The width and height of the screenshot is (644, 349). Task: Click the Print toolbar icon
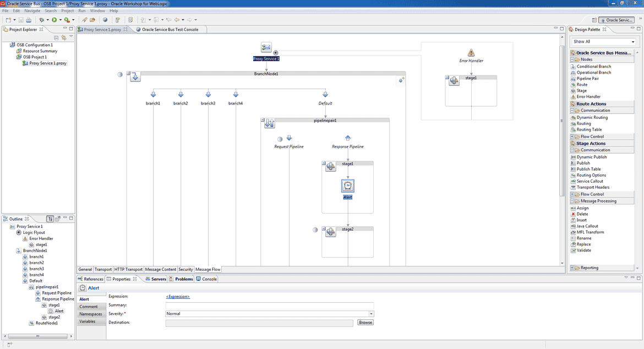tap(29, 20)
